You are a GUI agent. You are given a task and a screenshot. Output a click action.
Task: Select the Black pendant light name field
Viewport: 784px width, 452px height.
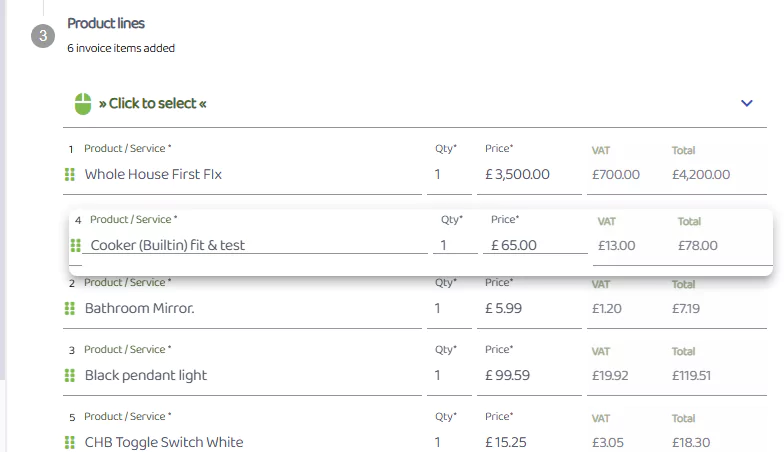(x=252, y=376)
